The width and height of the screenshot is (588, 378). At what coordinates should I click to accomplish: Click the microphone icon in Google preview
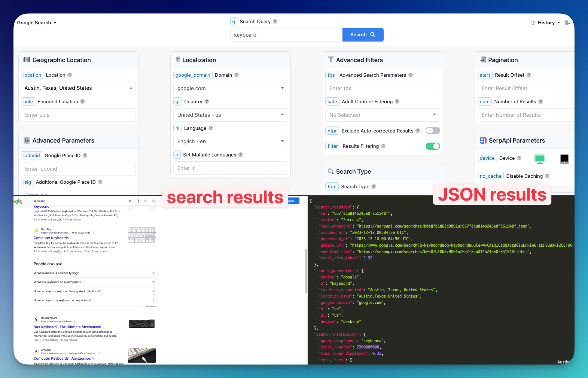[x=138, y=201]
